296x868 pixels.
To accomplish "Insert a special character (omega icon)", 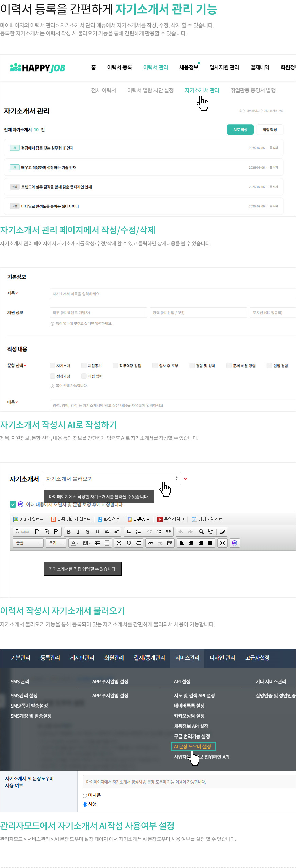I will click(129, 543).
